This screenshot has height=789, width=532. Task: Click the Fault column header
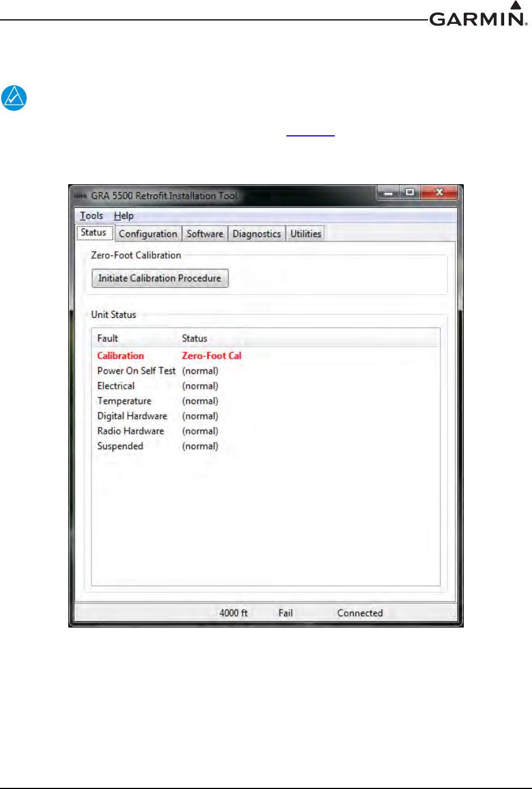pos(107,338)
